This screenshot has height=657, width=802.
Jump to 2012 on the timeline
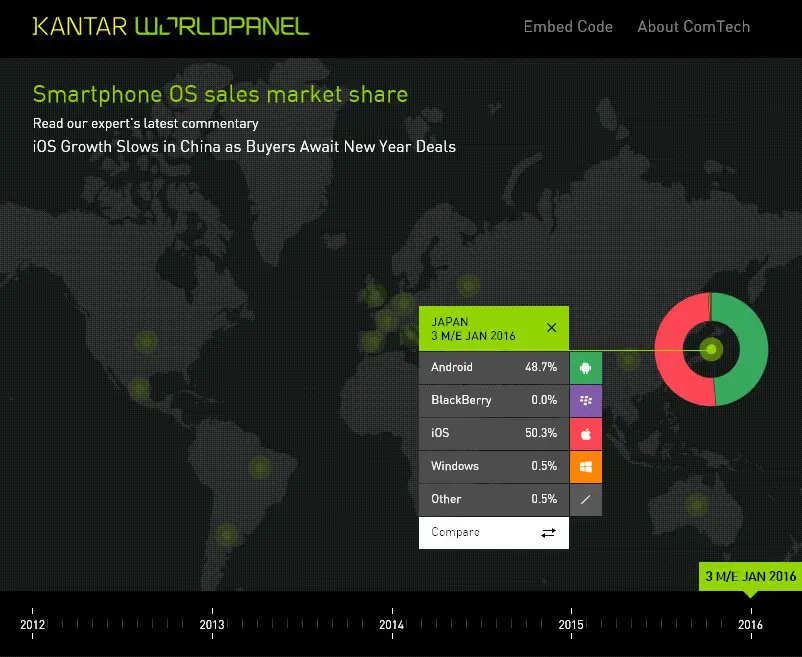click(x=32, y=624)
